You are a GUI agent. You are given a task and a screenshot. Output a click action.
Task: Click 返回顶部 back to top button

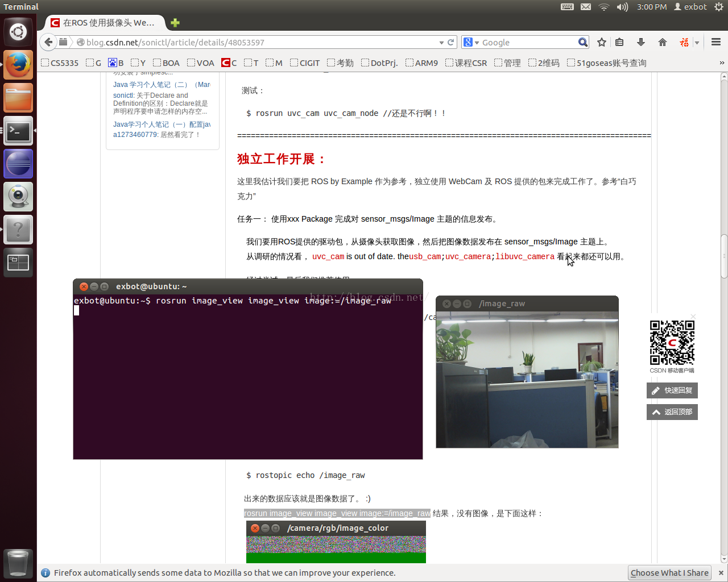point(672,412)
